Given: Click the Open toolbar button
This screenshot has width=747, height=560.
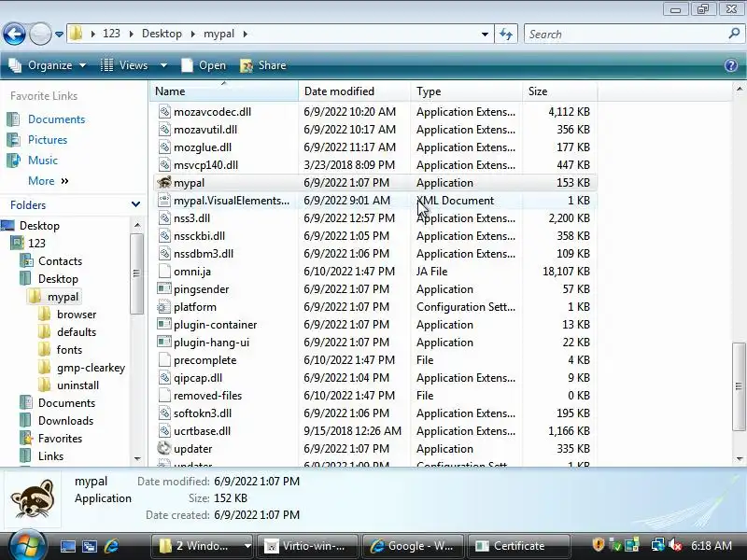Looking at the screenshot, I should [x=204, y=65].
